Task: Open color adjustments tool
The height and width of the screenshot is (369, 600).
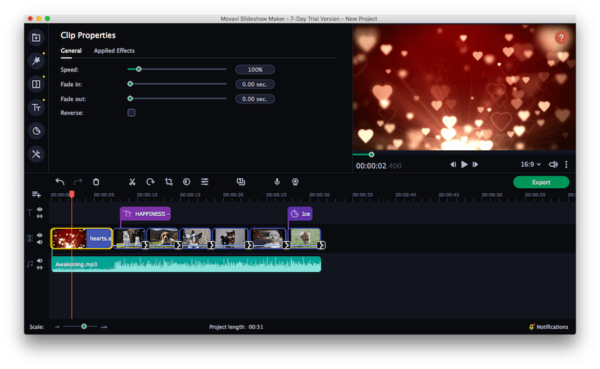Action: [x=187, y=182]
